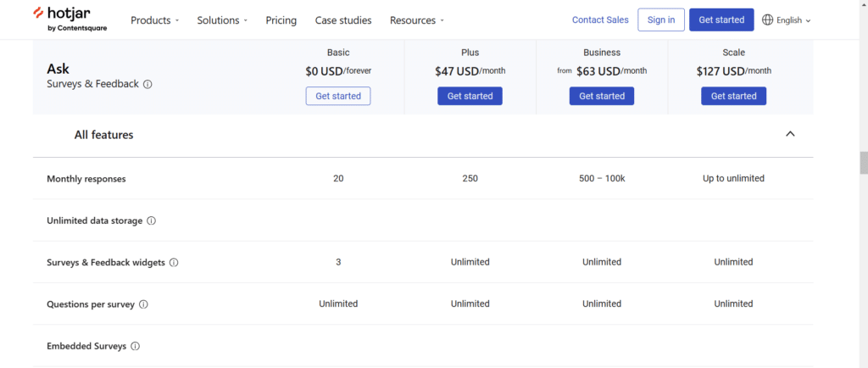
Task: Open the Products menu
Action: point(154,20)
